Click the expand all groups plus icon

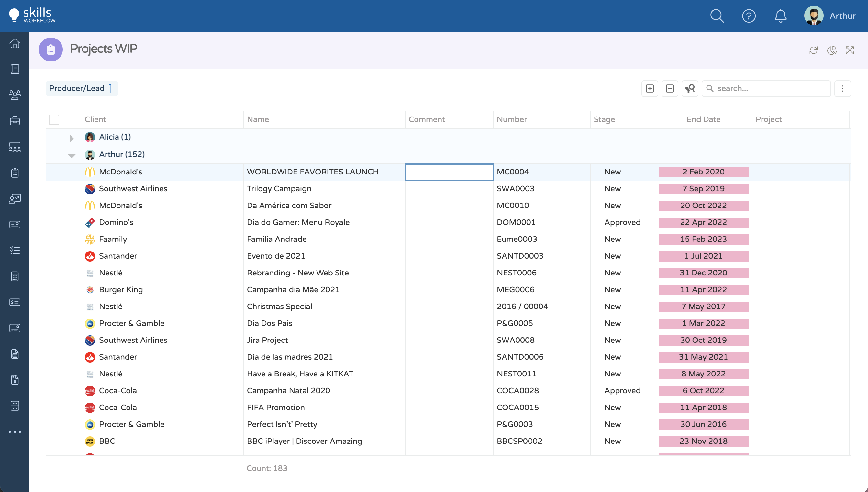[x=650, y=89]
